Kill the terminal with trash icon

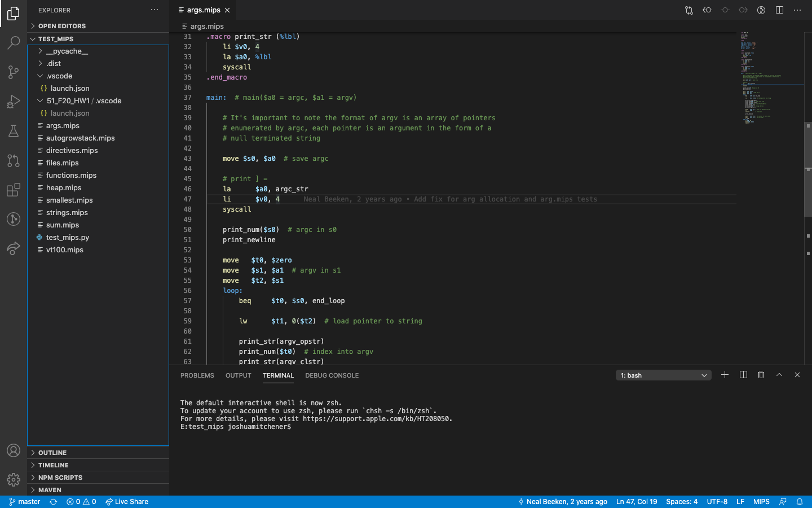click(761, 375)
